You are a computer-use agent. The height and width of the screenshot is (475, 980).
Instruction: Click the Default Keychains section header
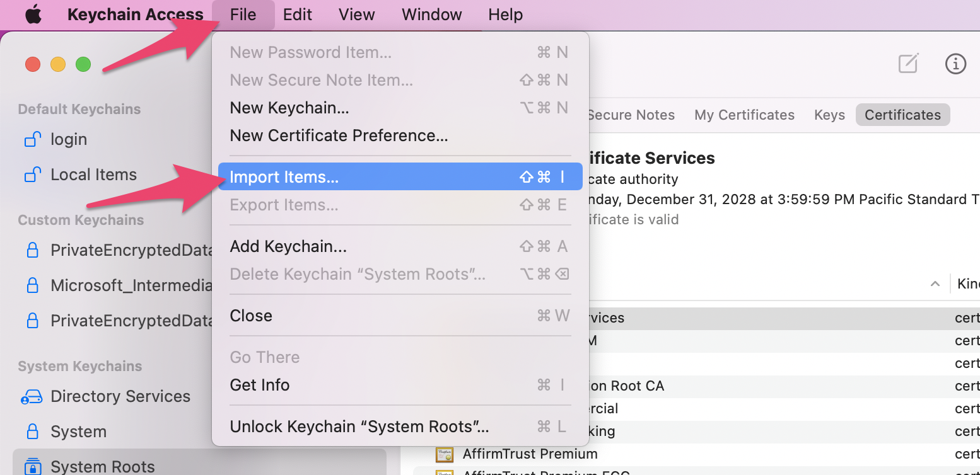tap(79, 109)
